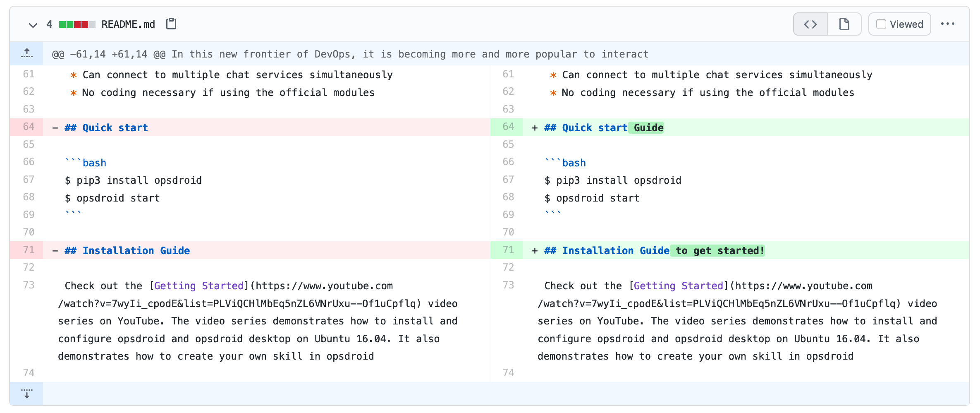Collapse the README.md file diff
Viewport: 980px width, 413px height.
pyautogui.click(x=33, y=25)
